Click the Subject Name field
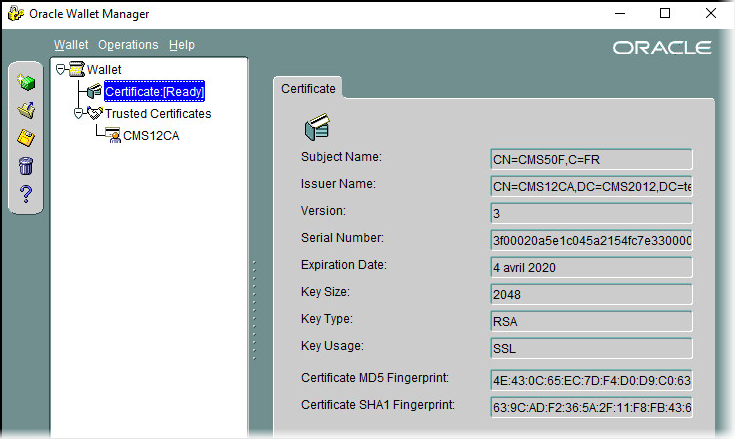Image resolution: width=736 pixels, height=440 pixels. click(x=591, y=159)
